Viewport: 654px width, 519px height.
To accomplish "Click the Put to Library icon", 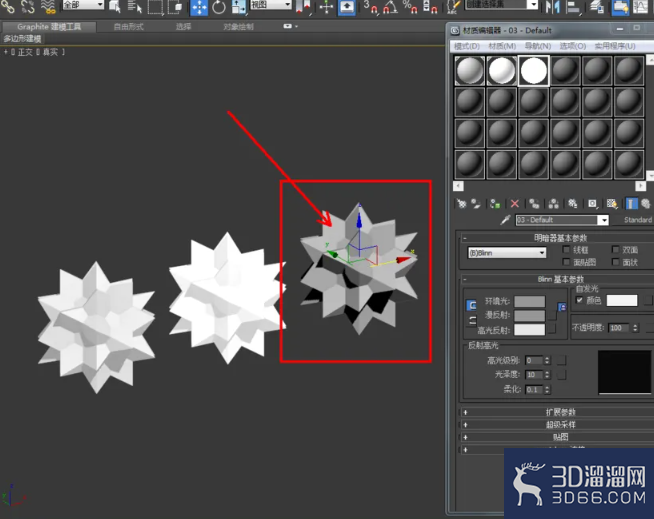I will [x=573, y=204].
